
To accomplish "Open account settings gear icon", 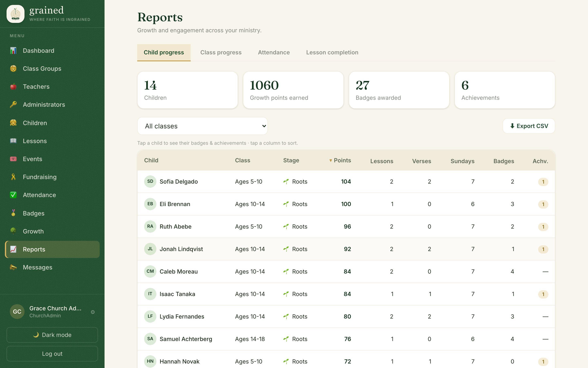I will pyautogui.click(x=93, y=312).
